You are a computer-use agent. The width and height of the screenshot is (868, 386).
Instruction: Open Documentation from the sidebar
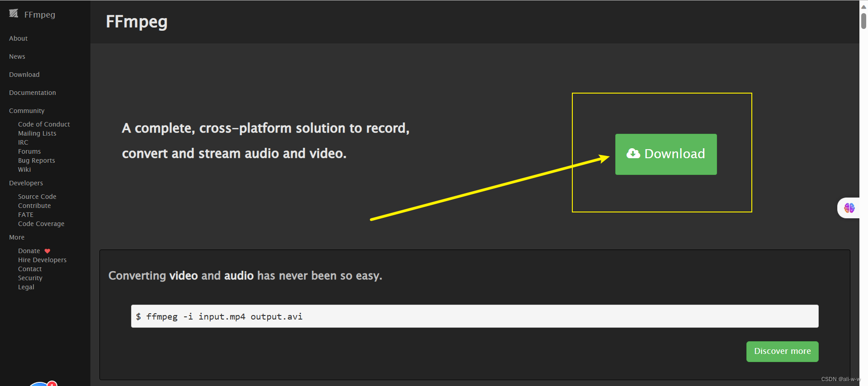(x=33, y=93)
